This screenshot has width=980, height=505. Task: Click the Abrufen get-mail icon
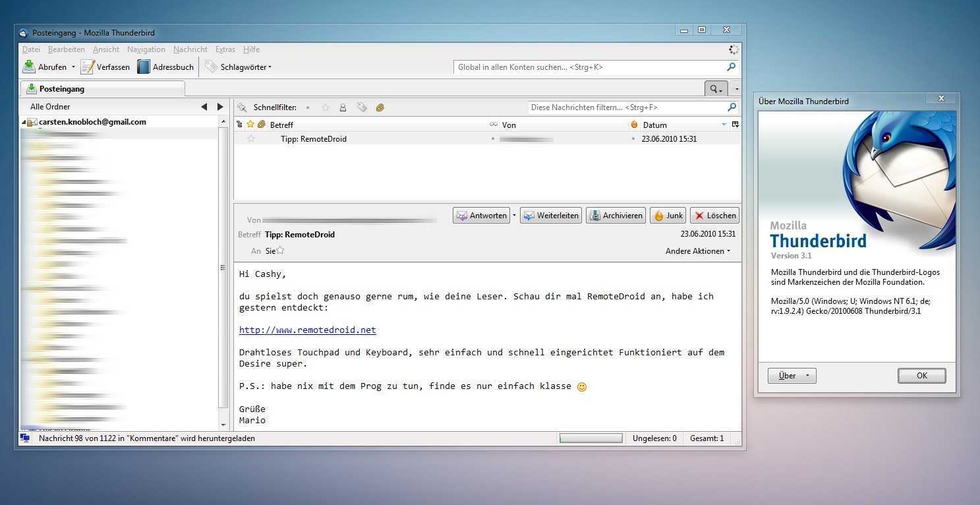29,67
